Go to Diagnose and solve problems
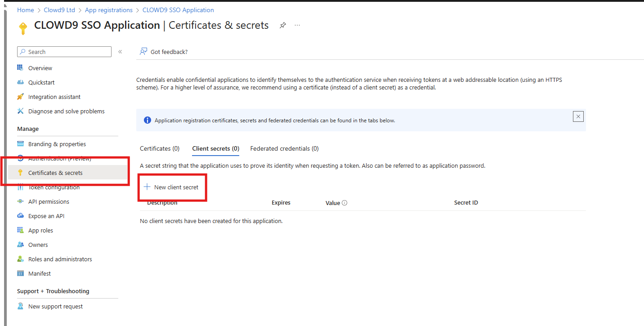This screenshot has height=326, width=644. pyautogui.click(x=67, y=111)
